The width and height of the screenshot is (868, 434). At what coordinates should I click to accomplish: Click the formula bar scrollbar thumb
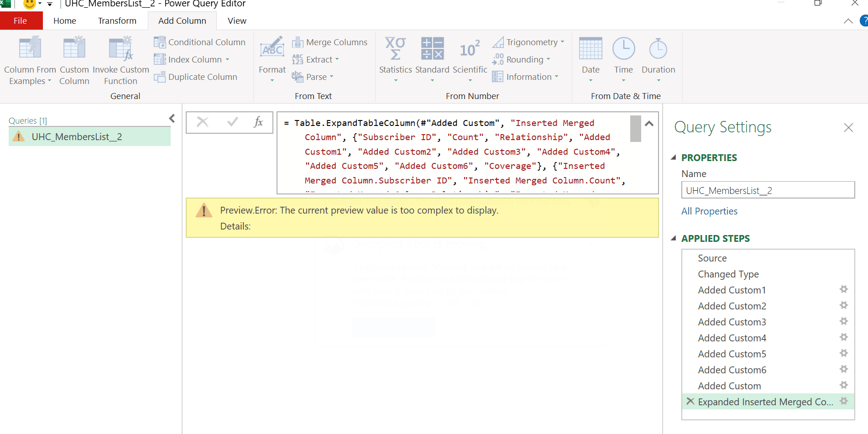[635, 128]
